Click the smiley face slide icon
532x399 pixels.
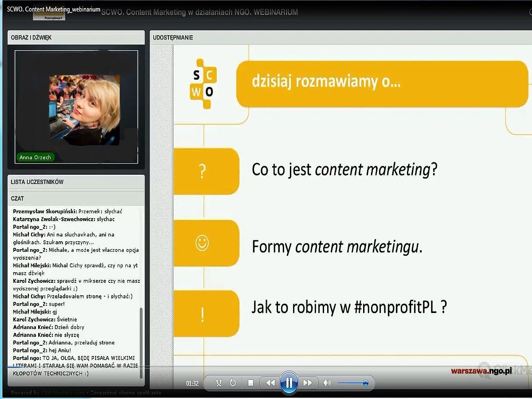tap(202, 243)
